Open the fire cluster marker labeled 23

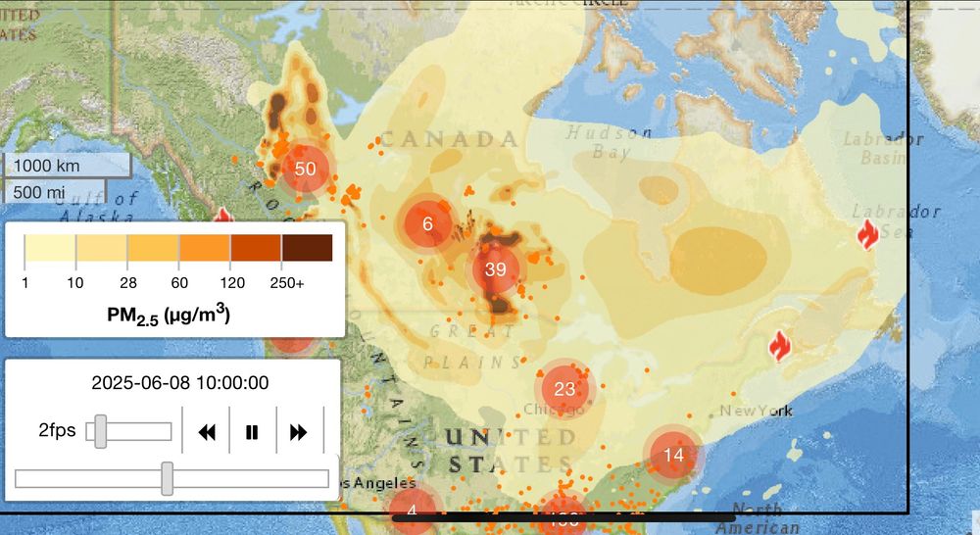click(x=564, y=389)
